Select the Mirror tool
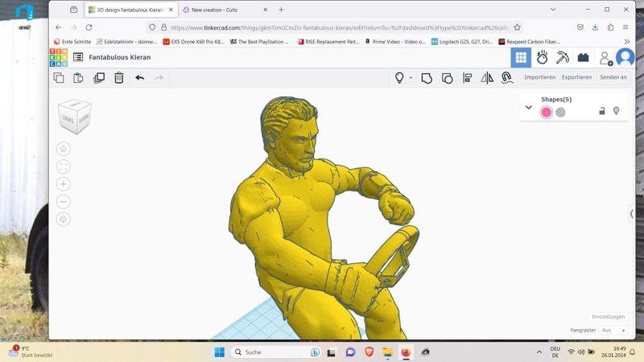This screenshot has width=644, height=362. pos(487,78)
